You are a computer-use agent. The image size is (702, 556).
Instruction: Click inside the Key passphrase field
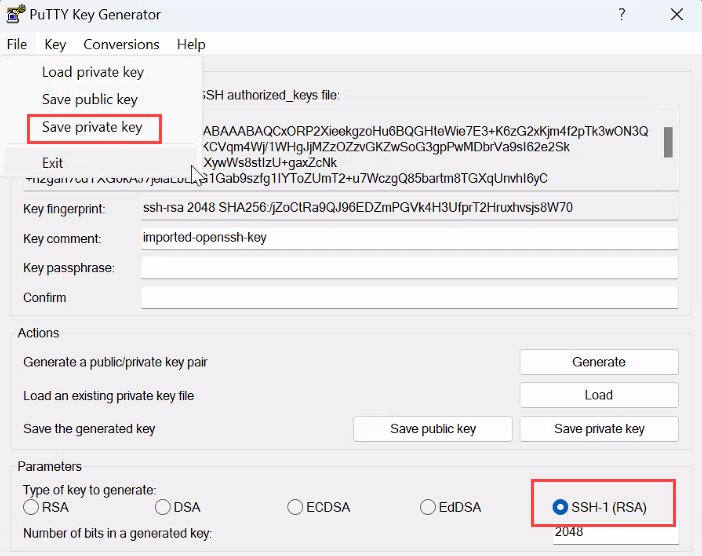(x=410, y=268)
